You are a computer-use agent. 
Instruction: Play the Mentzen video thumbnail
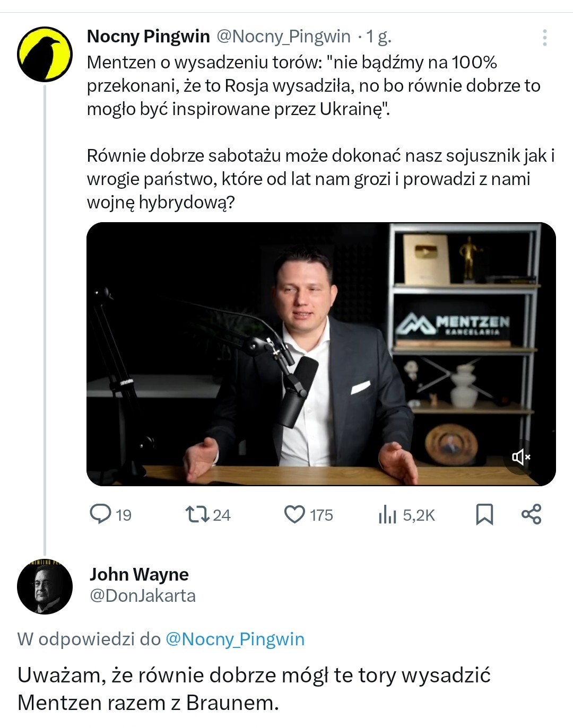[x=320, y=354]
